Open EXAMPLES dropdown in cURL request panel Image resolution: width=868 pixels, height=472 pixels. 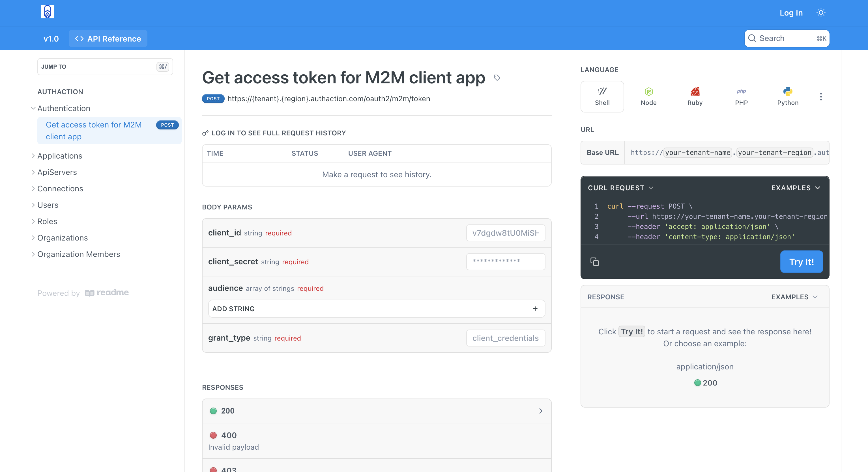click(x=796, y=188)
